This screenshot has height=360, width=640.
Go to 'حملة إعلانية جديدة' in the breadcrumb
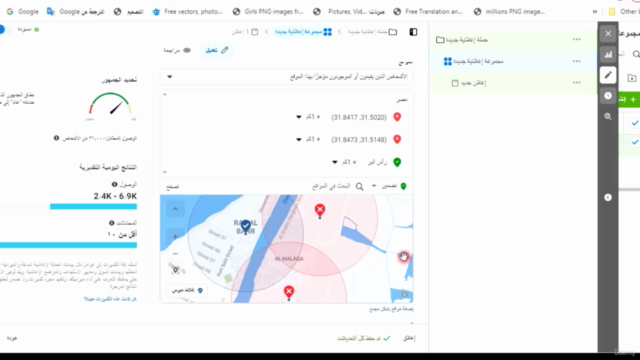[x=368, y=32]
